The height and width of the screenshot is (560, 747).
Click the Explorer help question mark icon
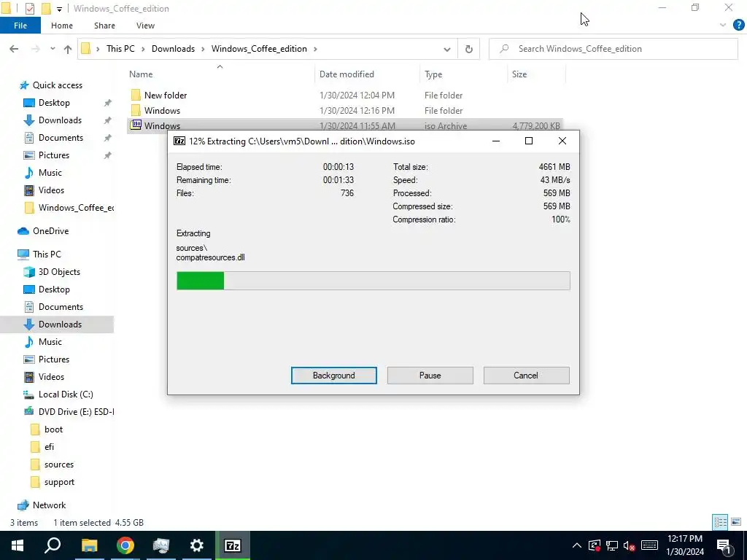pos(738,26)
